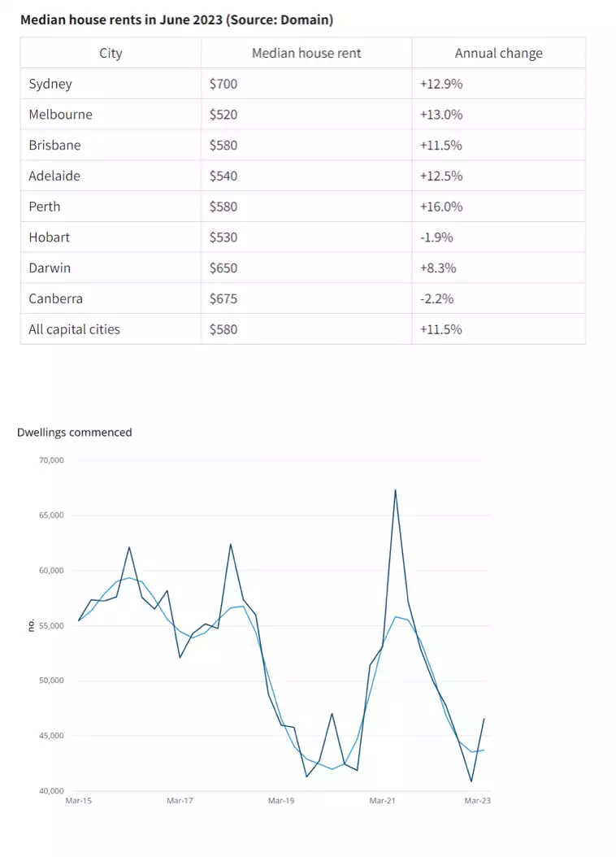Click the Median house rent column header
Viewport: 616px width, 857px height.
[306, 53]
